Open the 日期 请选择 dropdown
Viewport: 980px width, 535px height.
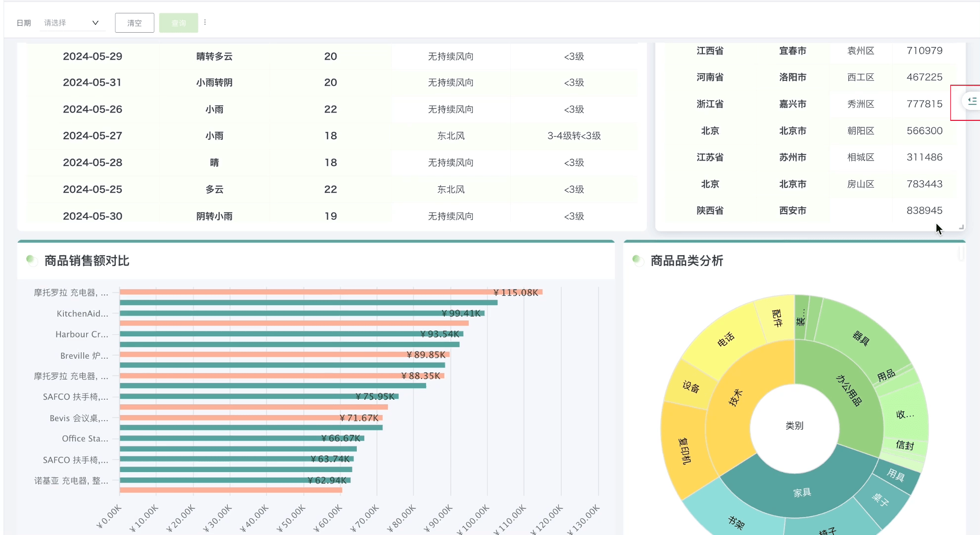point(72,23)
